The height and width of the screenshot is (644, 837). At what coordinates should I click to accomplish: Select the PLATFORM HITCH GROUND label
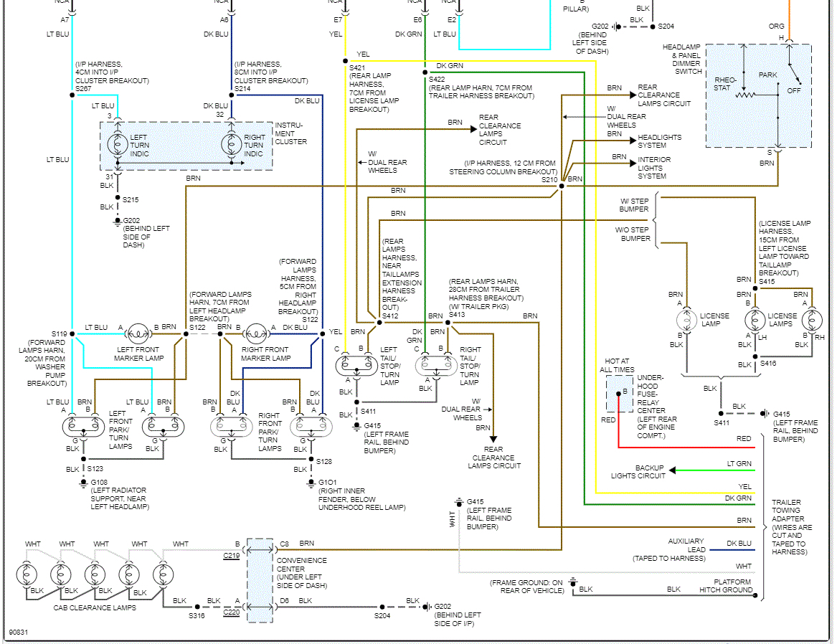click(726, 586)
